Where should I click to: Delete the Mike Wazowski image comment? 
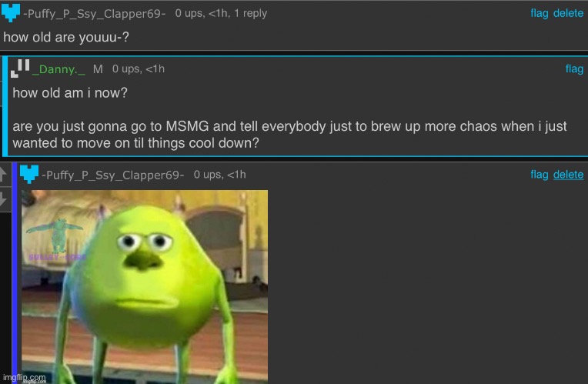[568, 175]
